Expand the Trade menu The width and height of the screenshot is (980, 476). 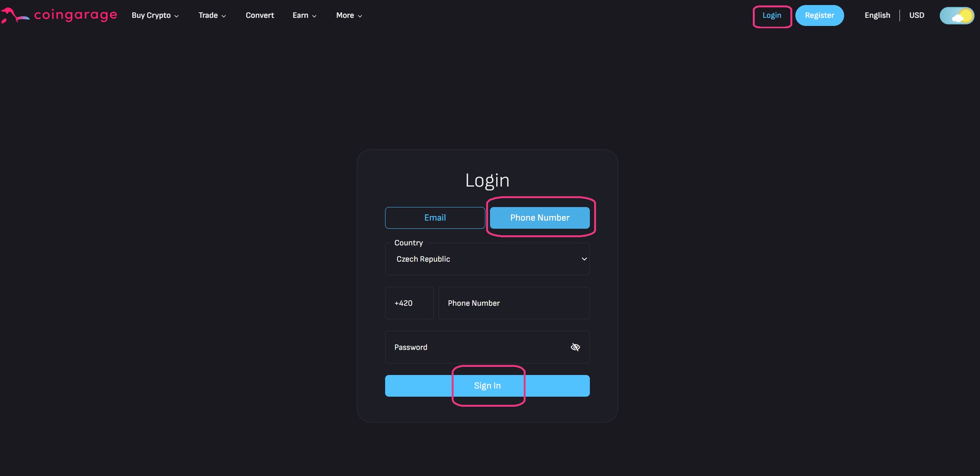click(212, 15)
